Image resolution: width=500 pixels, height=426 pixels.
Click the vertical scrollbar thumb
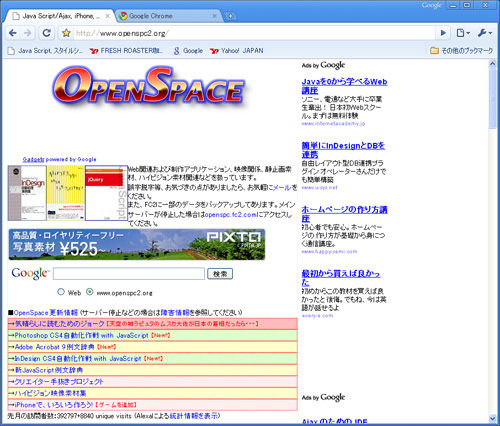(x=493, y=98)
